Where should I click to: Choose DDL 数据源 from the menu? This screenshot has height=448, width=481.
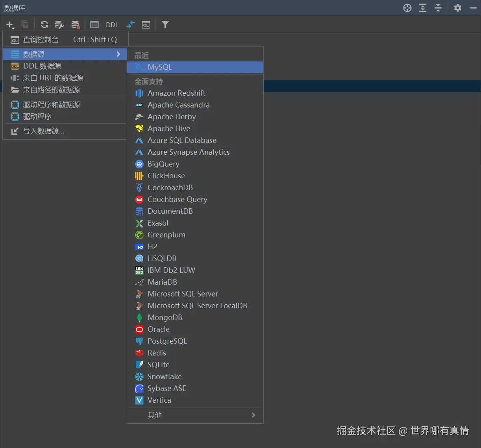[65, 66]
